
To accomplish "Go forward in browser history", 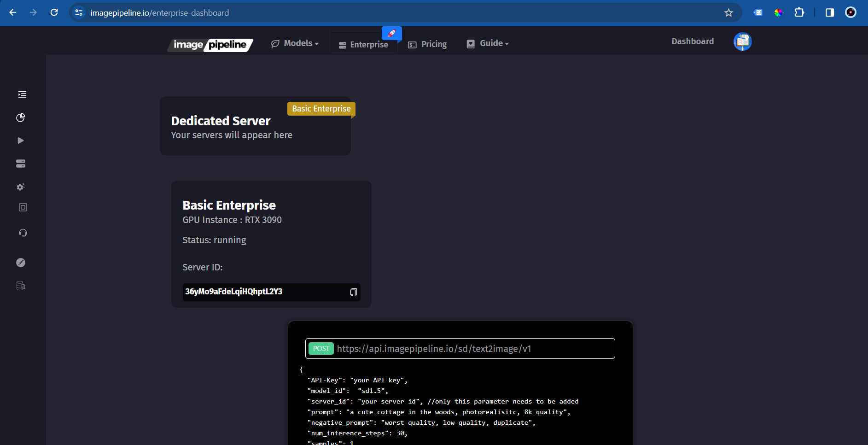I will tap(33, 12).
